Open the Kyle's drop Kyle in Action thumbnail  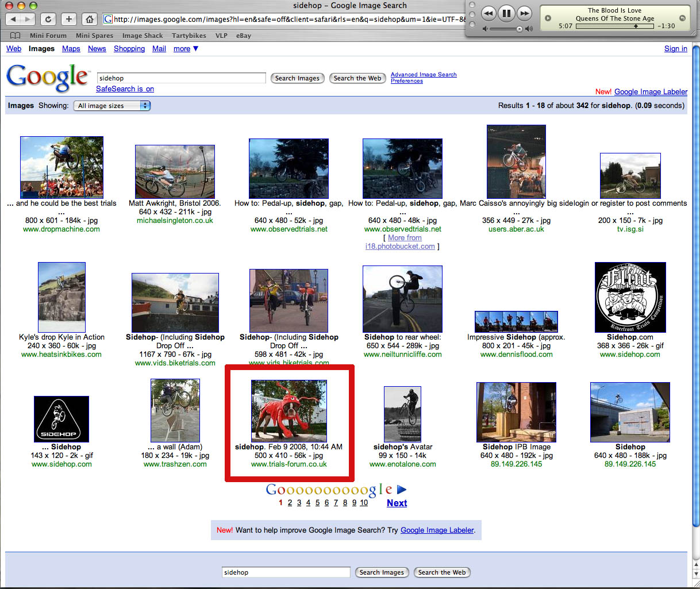click(61, 297)
